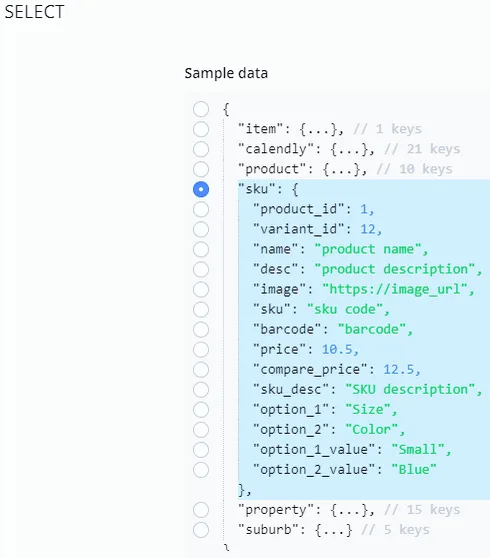
Task: Pick the "variant_id" radio button
Action: [x=201, y=229]
